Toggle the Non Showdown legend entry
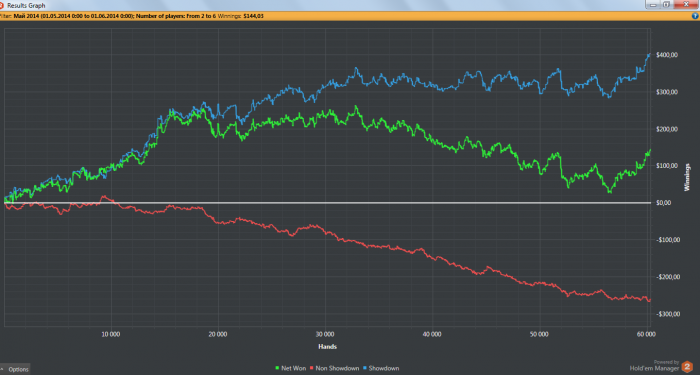The width and height of the screenshot is (700, 375). click(x=334, y=368)
